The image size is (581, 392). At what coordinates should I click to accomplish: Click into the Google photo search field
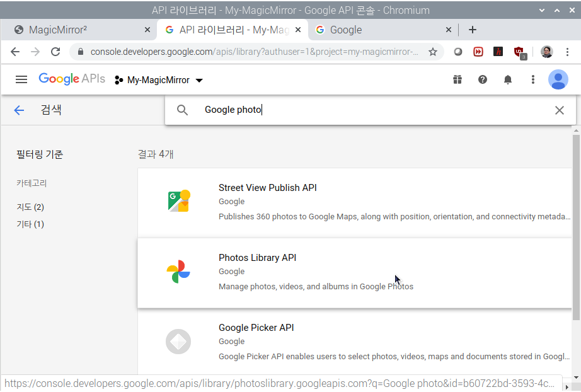(371, 110)
